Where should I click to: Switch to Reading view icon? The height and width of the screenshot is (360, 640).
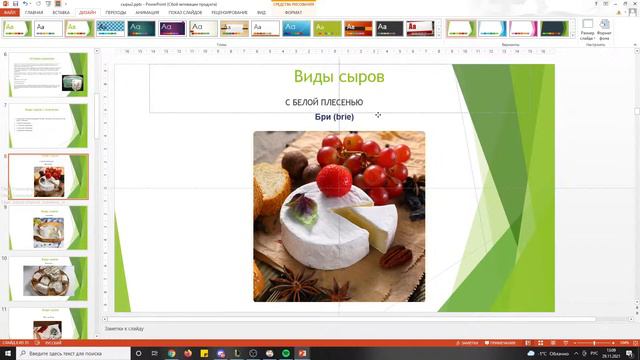[x=553, y=343]
